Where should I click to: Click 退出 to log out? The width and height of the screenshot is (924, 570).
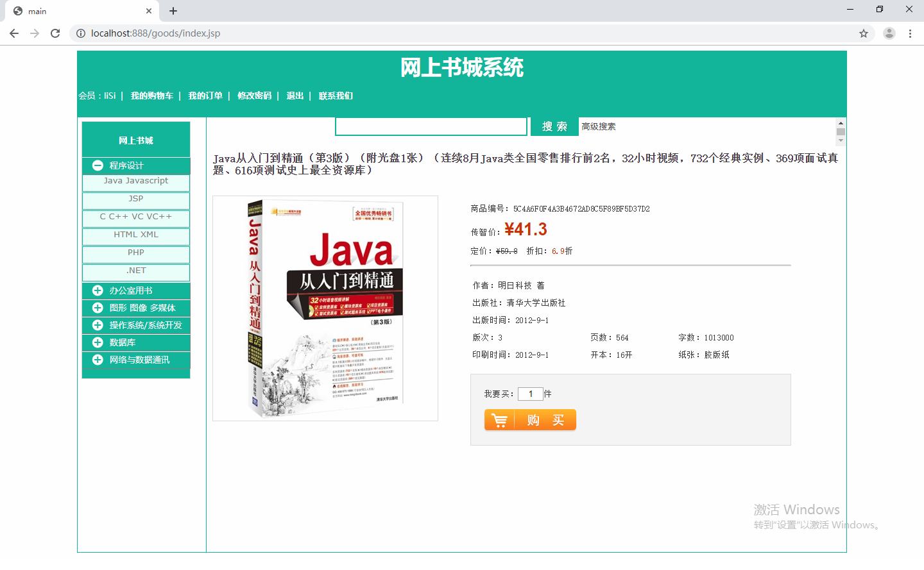295,96
